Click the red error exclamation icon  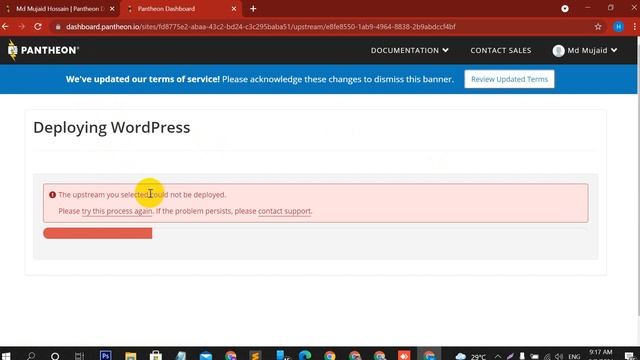[52, 195]
